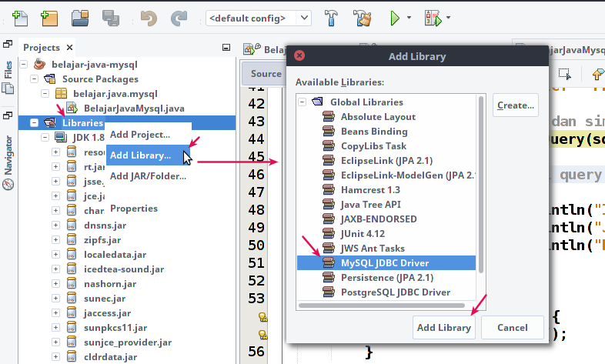Open the default config combo box
Image resolution: width=605 pixels, height=364 pixels.
pyautogui.click(x=259, y=18)
